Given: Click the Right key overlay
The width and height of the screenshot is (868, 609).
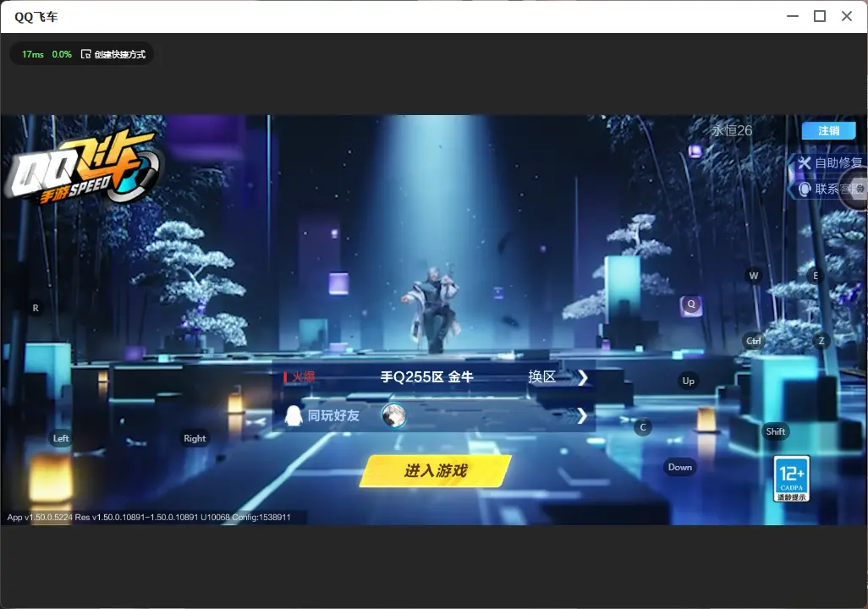Looking at the screenshot, I should coord(195,438).
